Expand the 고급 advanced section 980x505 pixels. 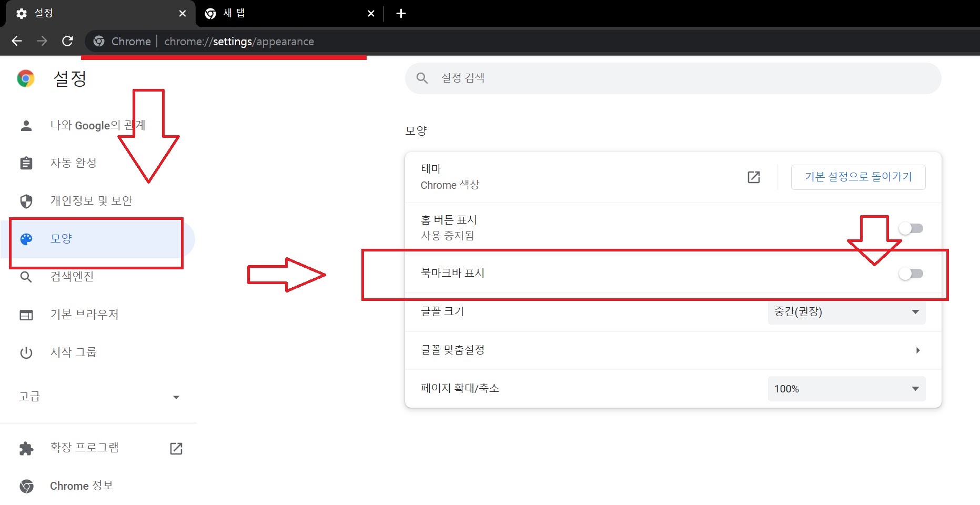(98, 397)
